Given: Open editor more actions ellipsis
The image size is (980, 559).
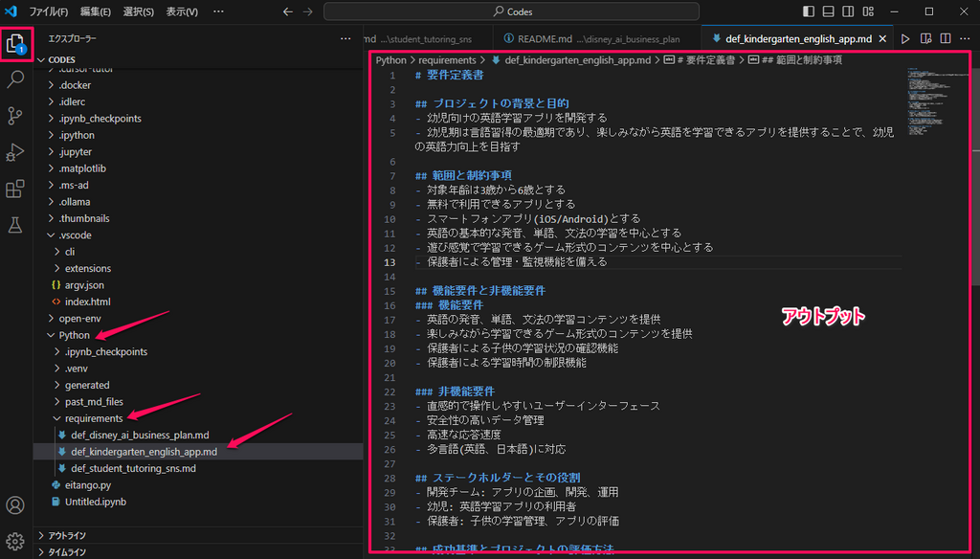Looking at the screenshot, I should pos(965,39).
